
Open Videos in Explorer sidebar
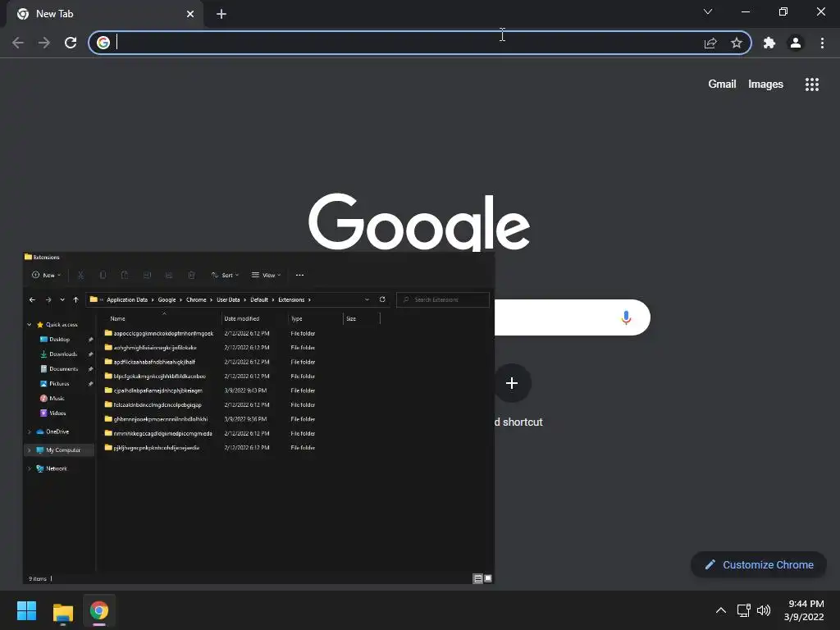[x=57, y=413]
